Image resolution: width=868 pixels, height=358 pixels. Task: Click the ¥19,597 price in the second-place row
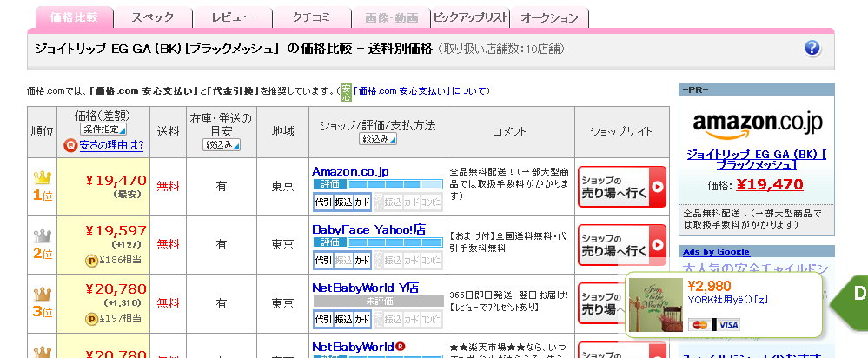click(x=116, y=231)
